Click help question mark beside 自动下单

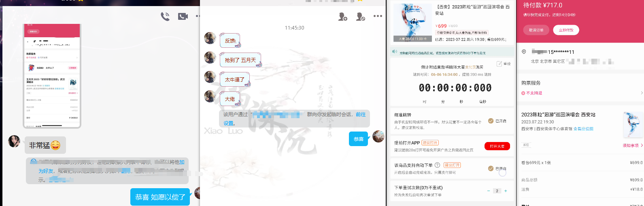[437, 165]
